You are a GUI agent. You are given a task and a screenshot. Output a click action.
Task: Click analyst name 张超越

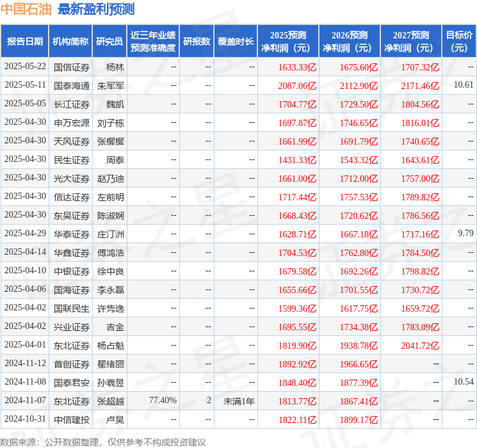pyautogui.click(x=111, y=401)
